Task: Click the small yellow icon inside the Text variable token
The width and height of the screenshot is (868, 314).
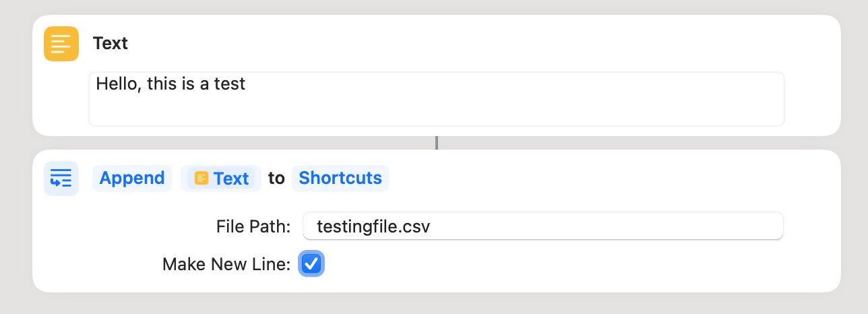Action: (x=201, y=179)
